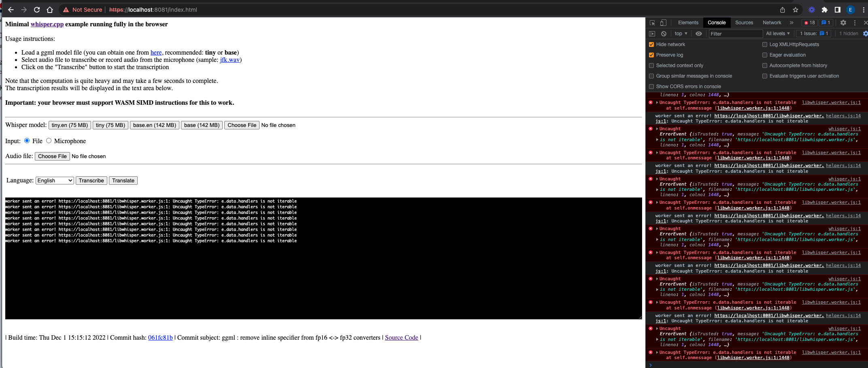Enable Selected context only

coord(651,66)
